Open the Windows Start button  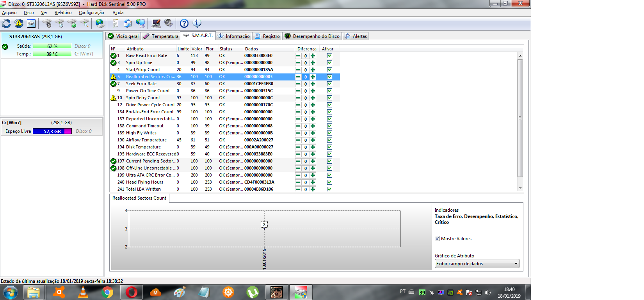pyautogui.click(x=11, y=292)
